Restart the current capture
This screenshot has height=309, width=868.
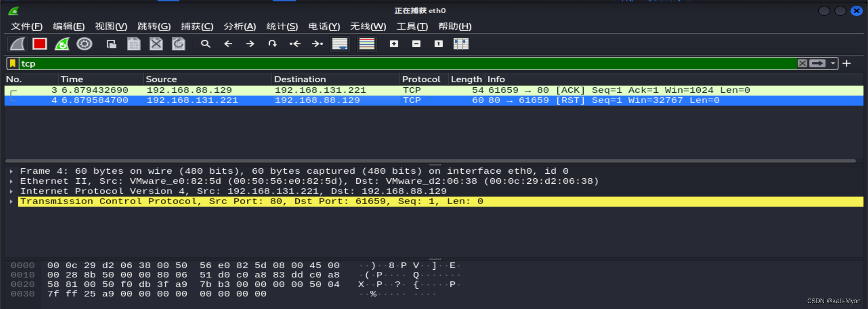pos(62,44)
